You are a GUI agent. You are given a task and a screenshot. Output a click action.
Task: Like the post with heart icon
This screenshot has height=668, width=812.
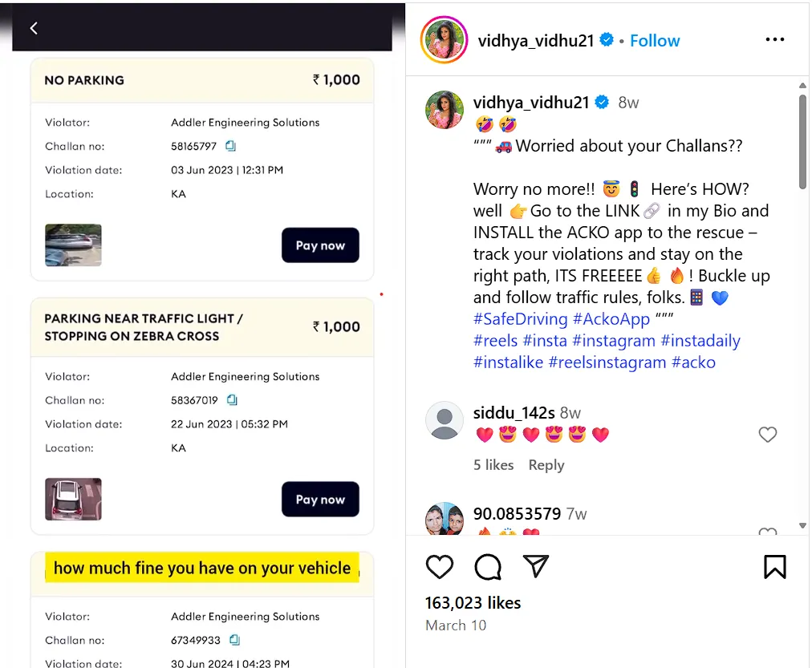pyautogui.click(x=440, y=567)
